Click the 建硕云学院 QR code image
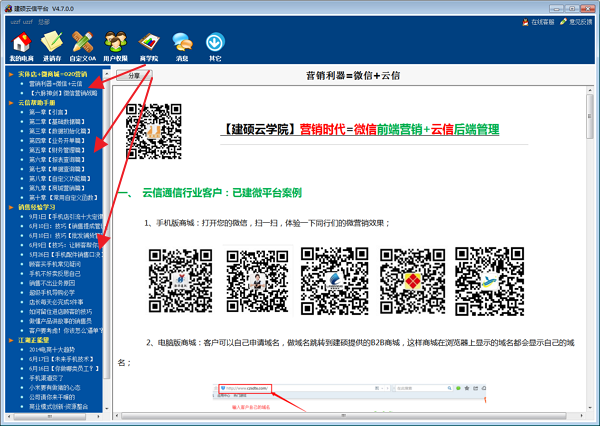The image size is (600, 426). tap(154, 131)
